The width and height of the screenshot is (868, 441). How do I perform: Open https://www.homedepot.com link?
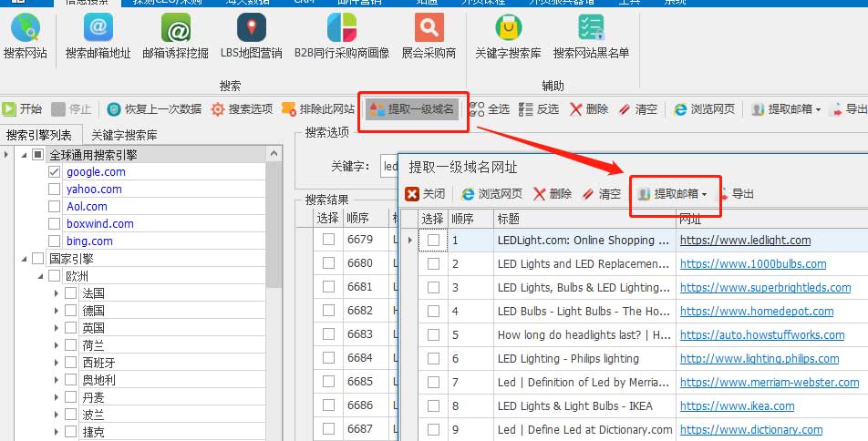coord(757,311)
